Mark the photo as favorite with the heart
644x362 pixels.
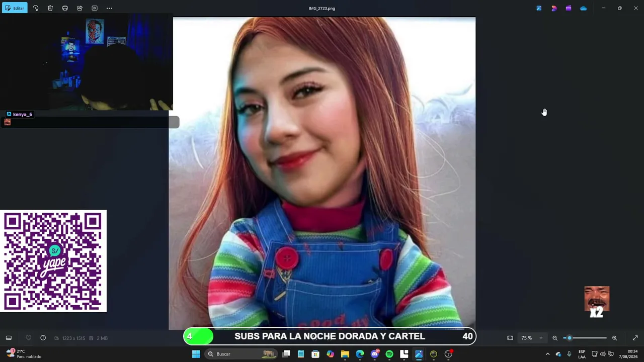point(28,338)
